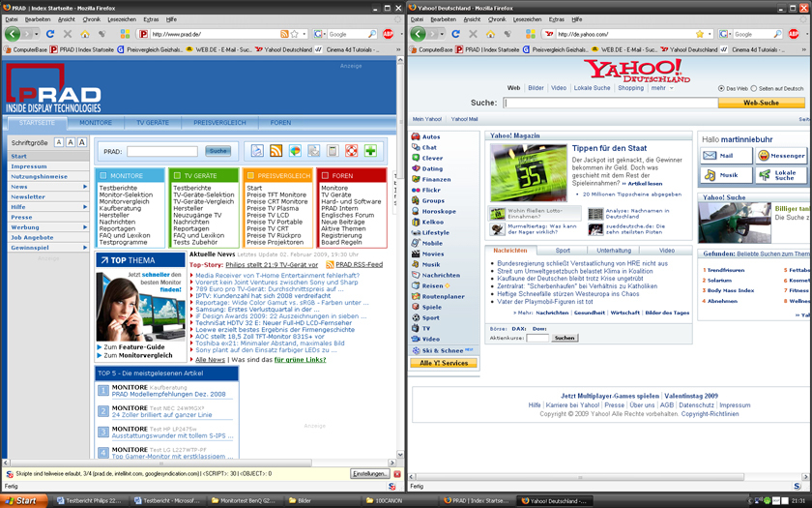Open address bar dropdown in PRAD window
This screenshot has width=812, height=508.
(304, 34)
